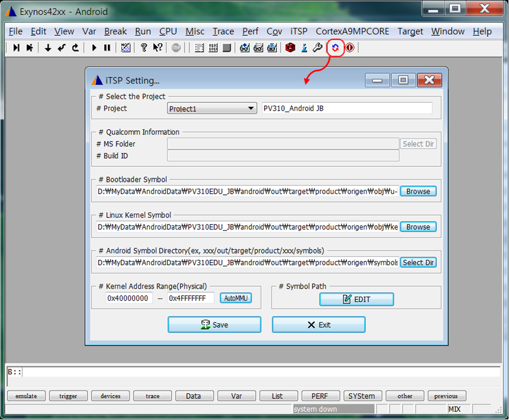Click the blue info toolbar icon
Image resolution: width=509 pixels, height=420 pixels.
pyautogui.click(x=304, y=48)
